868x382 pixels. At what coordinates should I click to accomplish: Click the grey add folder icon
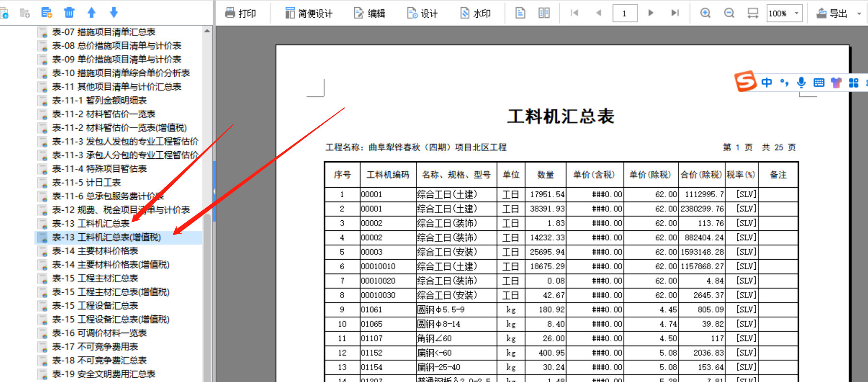[25, 13]
